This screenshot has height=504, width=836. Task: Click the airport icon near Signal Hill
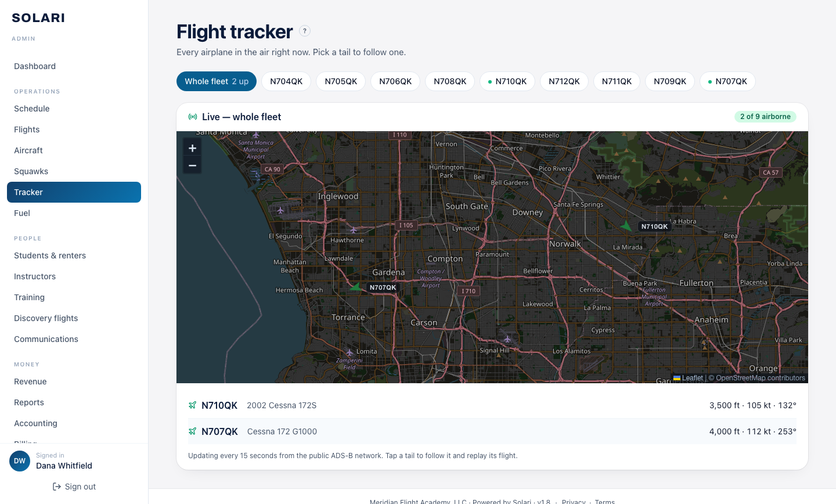pos(507,339)
